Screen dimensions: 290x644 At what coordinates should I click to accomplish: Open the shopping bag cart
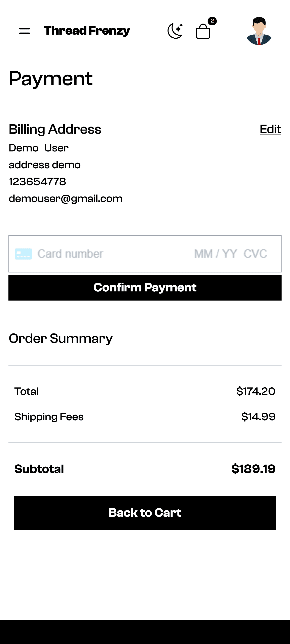(x=203, y=31)
